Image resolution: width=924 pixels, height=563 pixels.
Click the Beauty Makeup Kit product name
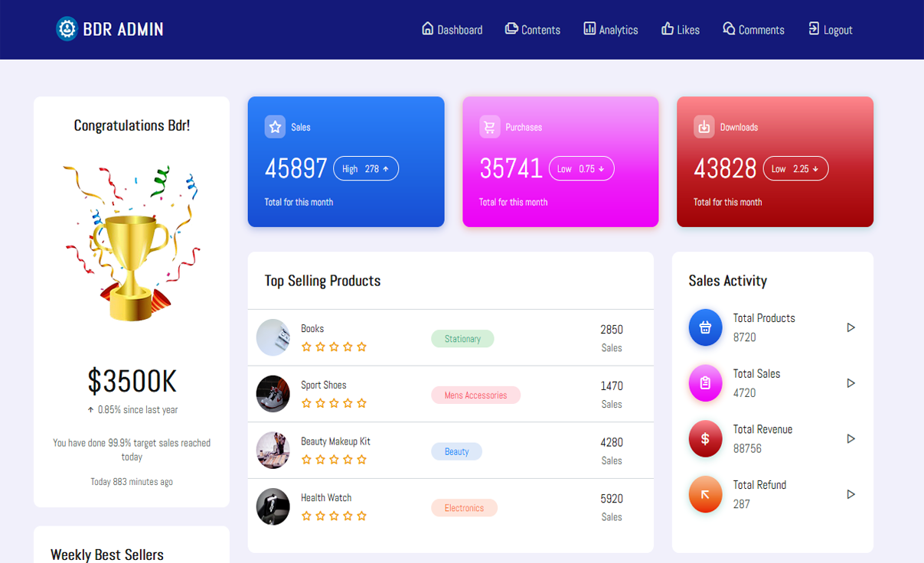tap(335, 441)
